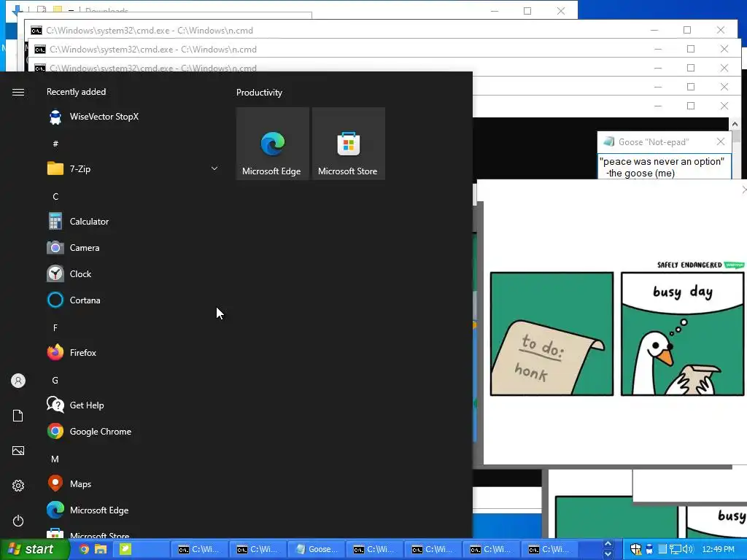
Task: Click the '#' letter header
Action: point(55,144)
